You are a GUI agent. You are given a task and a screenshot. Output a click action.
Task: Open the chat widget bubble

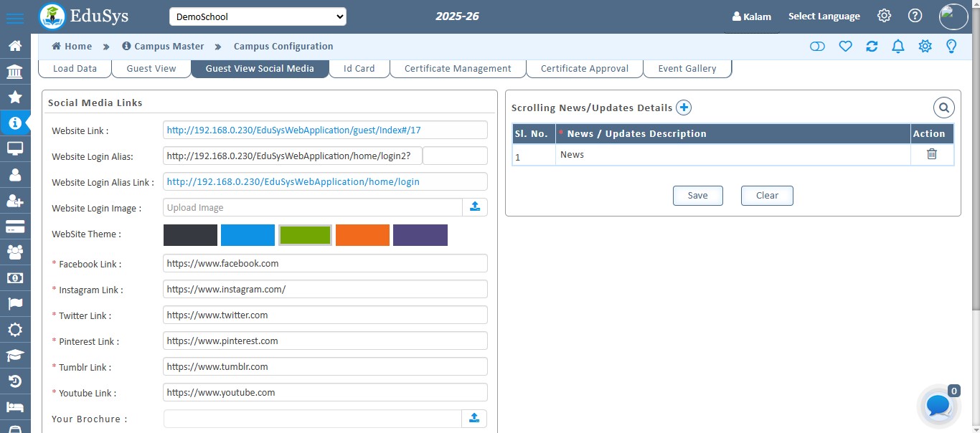click(x=938, y=406)
